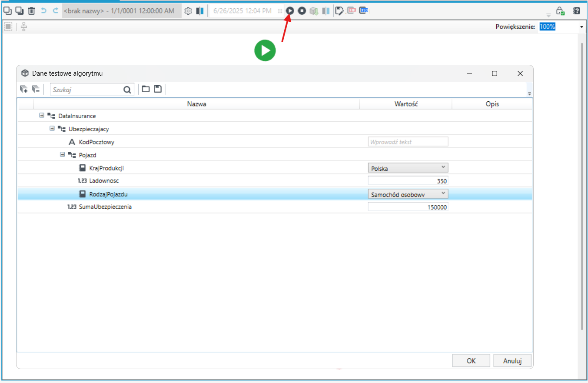588x383 pixels.
Task: Confirm test data with OK button
Action: (x=471, y=361)
